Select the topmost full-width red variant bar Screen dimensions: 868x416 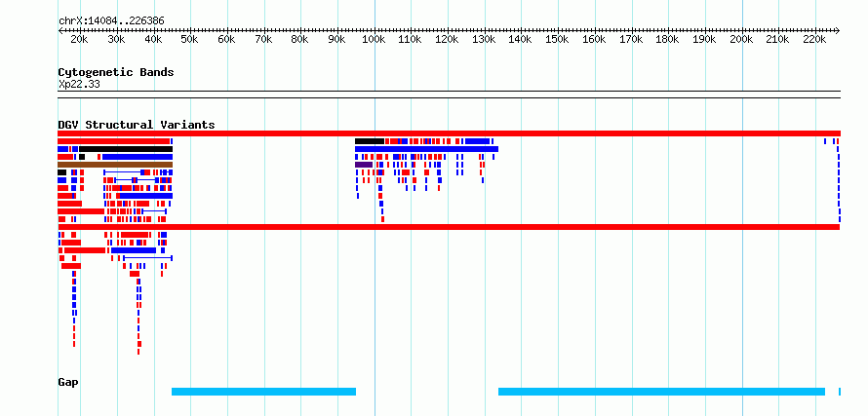tap(449, 133)
